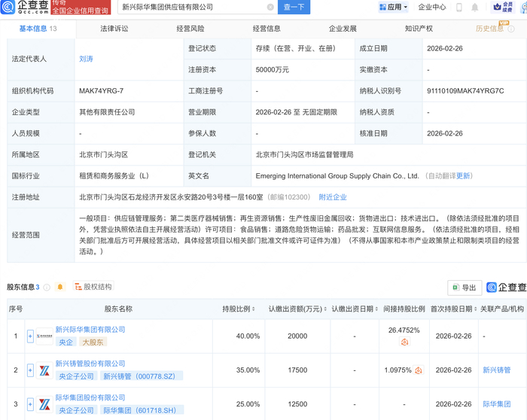Click the bell icon beside 股东信息
Viewport: 527px width, 420px height.
pyautogui.click(x=60, y=287)
